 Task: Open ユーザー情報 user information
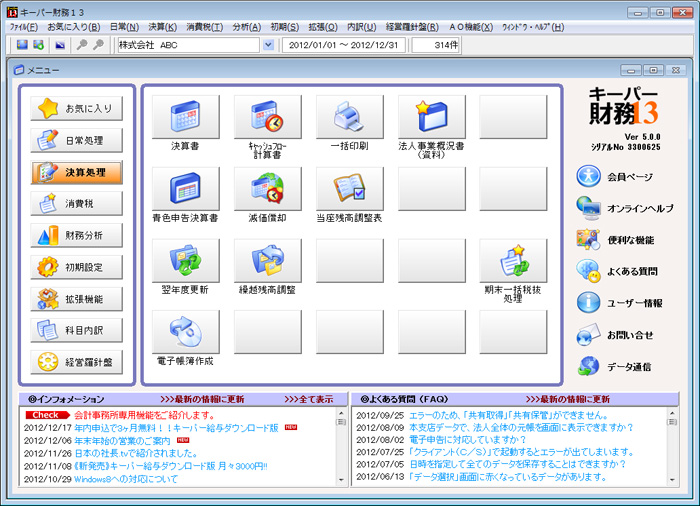click(619, 303)
